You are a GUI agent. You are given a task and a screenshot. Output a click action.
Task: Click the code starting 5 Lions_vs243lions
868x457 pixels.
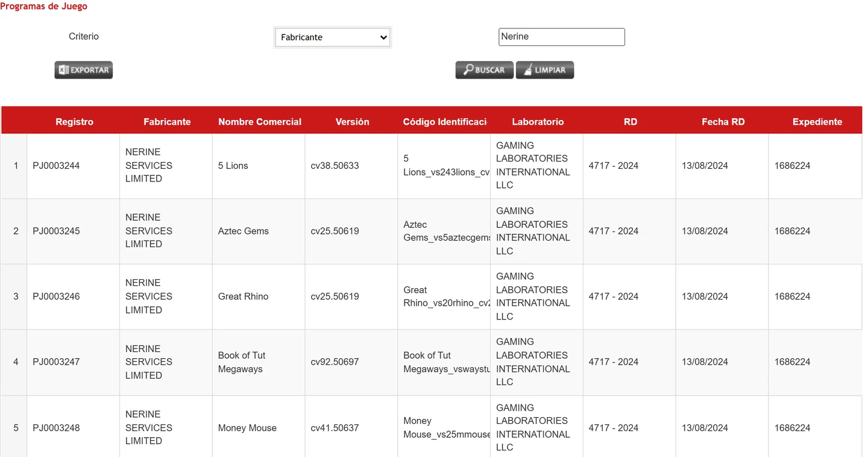click(x=446, y=166)
